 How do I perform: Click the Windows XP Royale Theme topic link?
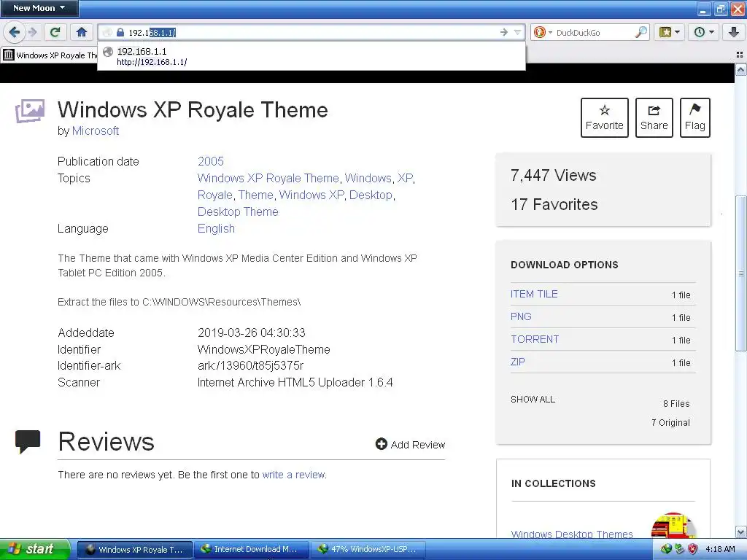tap(268, 178)
